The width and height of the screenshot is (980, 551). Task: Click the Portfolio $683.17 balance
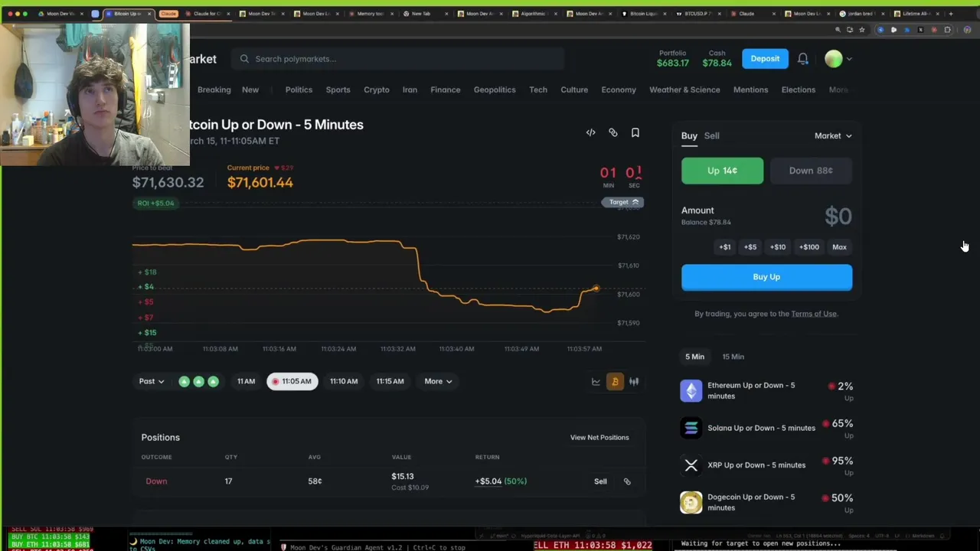(x=673, y=59)
